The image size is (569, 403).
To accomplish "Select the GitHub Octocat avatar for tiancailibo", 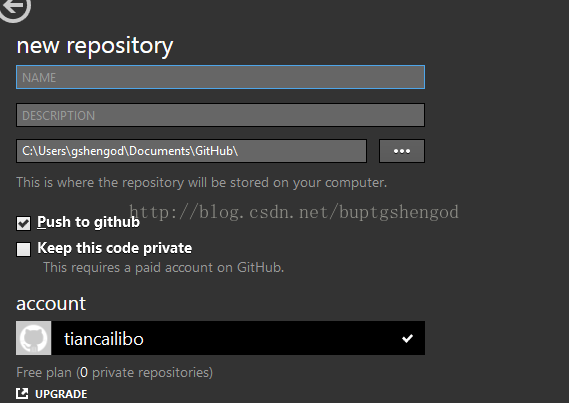I will [x=33, y=338].
